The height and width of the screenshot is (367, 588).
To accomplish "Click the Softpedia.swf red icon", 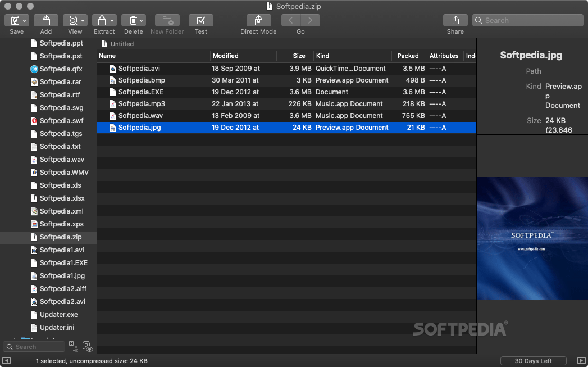I will click(x=34, y=121).
